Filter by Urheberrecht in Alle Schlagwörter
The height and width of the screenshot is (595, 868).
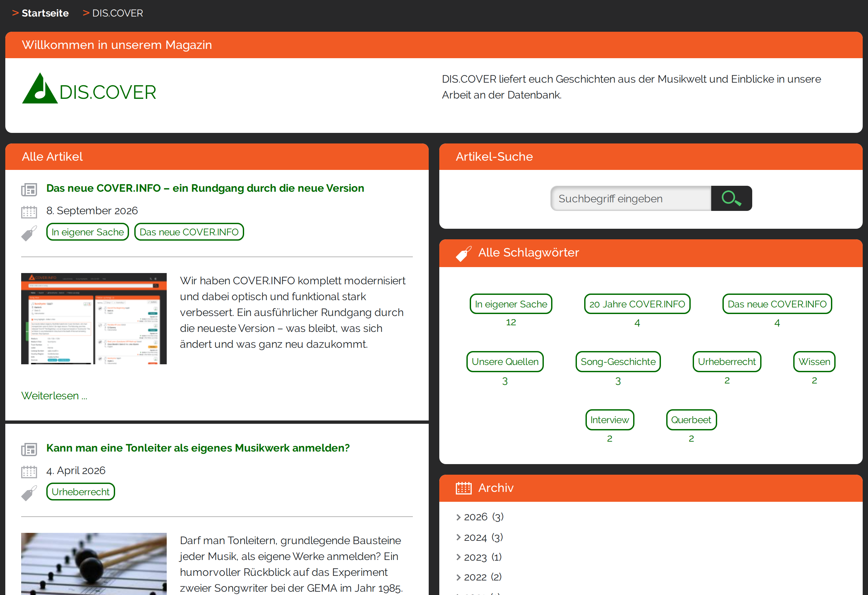click(727, 362)
